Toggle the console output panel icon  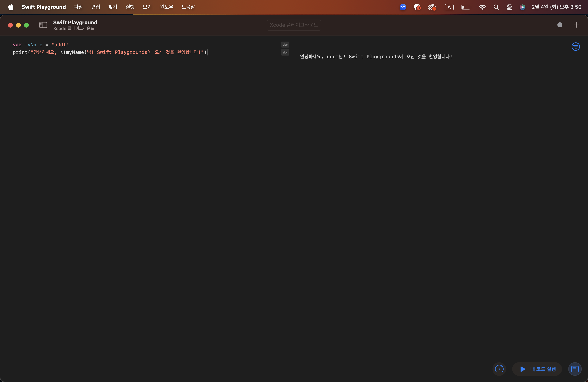pos(575,369)
